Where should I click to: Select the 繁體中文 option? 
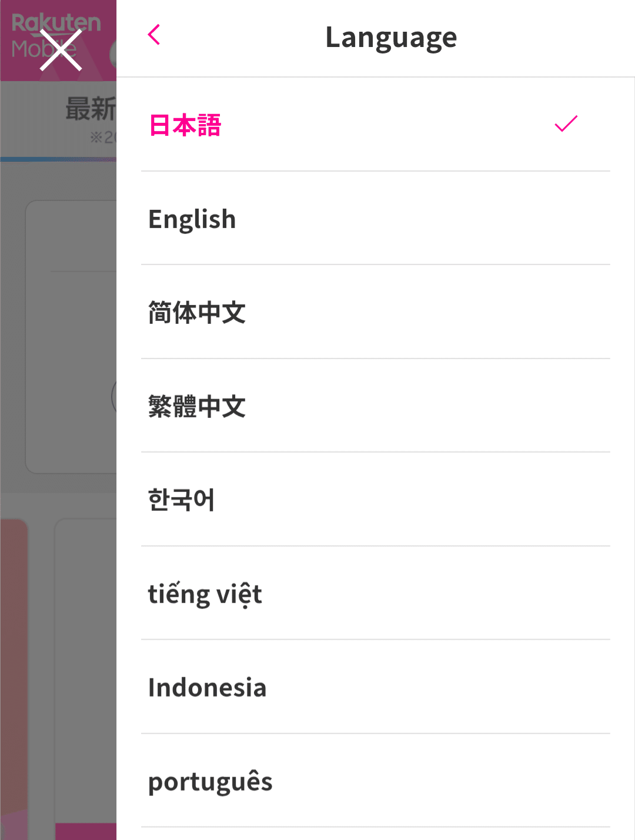click(197, 406)
